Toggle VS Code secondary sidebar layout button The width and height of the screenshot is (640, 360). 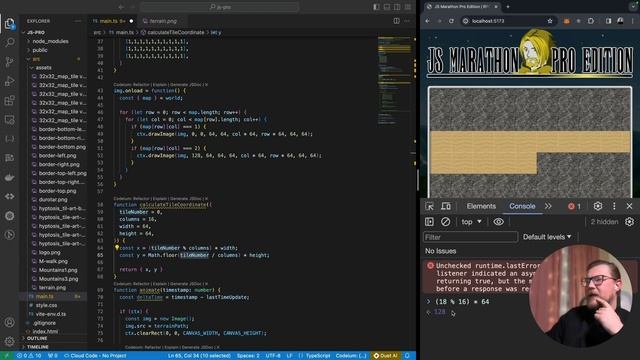click(x=397, y=7)
